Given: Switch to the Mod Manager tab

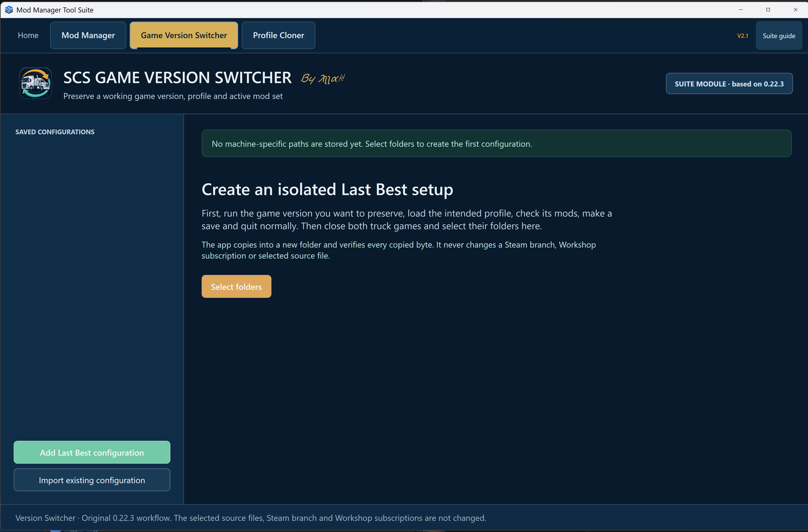Looking at the screenshot, I should pos(88,35).
